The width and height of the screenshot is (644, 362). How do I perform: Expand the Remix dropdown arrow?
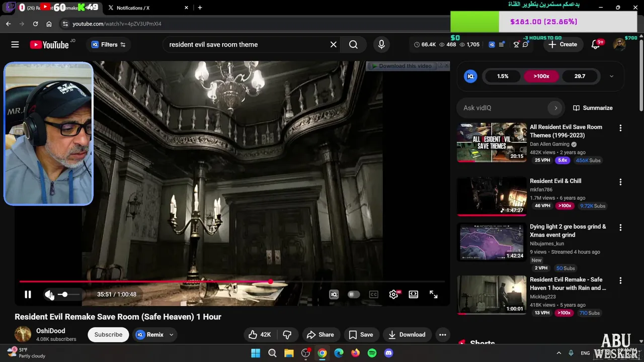171,334
